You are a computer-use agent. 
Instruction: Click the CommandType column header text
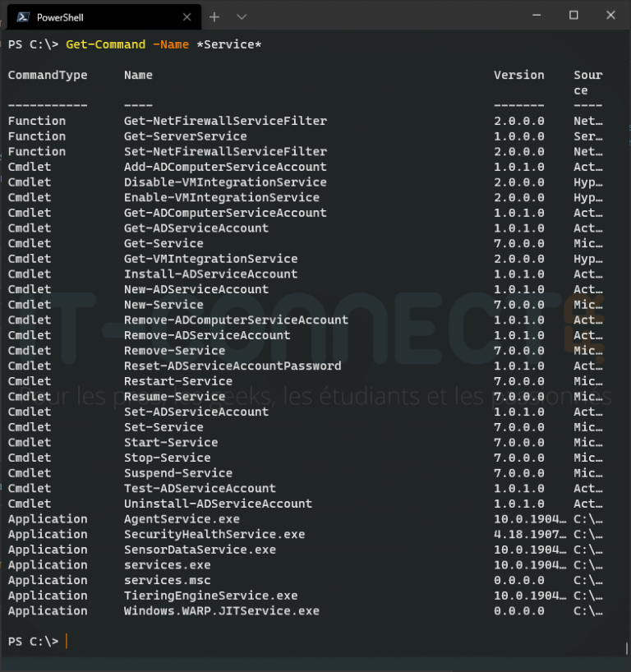pos(47,75)
